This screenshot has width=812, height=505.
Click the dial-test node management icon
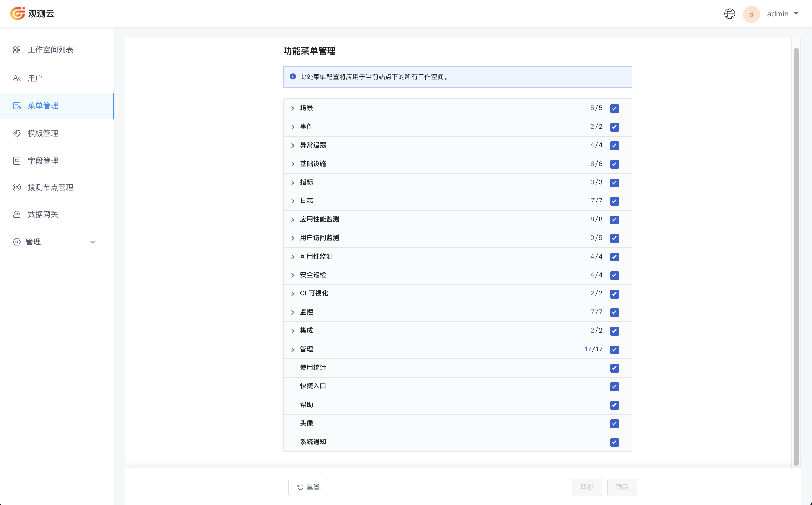coord(17,187)
